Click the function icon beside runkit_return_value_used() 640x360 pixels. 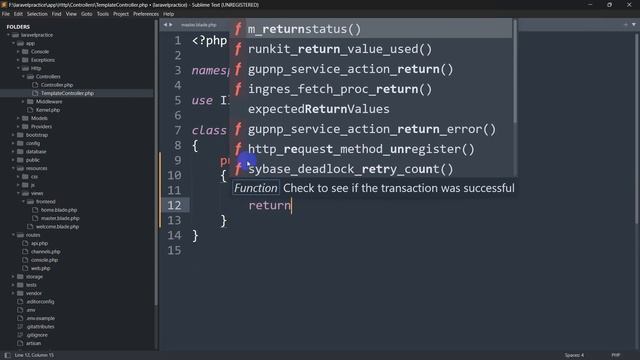coord(238,49)
